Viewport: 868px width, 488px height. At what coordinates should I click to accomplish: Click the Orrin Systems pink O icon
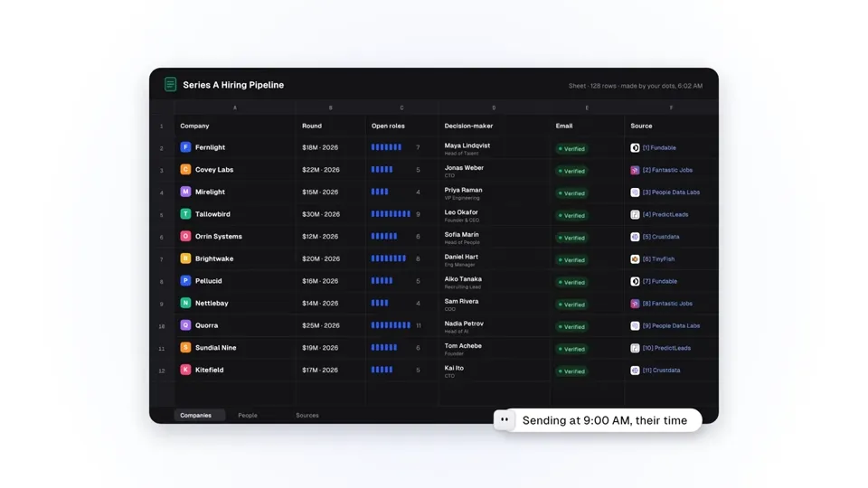[x=185, y=236]
